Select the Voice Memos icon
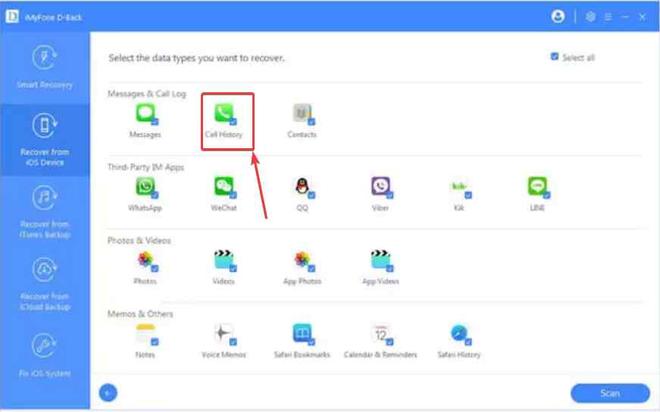Image resolution: width=660 pixels, height=412 pixels. pos(223,333)
